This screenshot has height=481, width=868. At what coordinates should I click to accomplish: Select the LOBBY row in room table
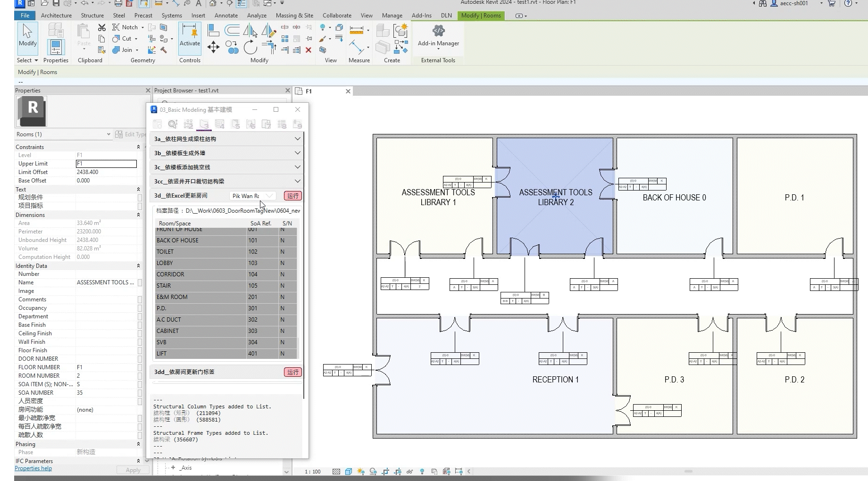point(226,263)
